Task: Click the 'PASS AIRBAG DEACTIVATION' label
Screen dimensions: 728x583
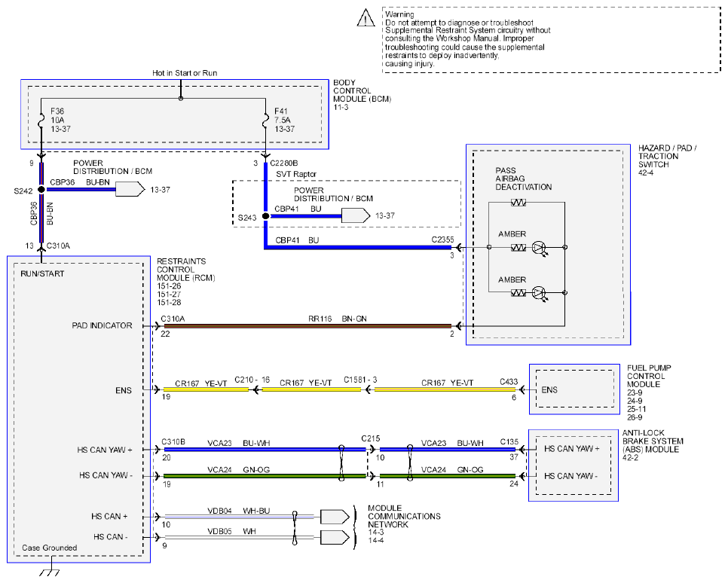Action: [523, 179]
